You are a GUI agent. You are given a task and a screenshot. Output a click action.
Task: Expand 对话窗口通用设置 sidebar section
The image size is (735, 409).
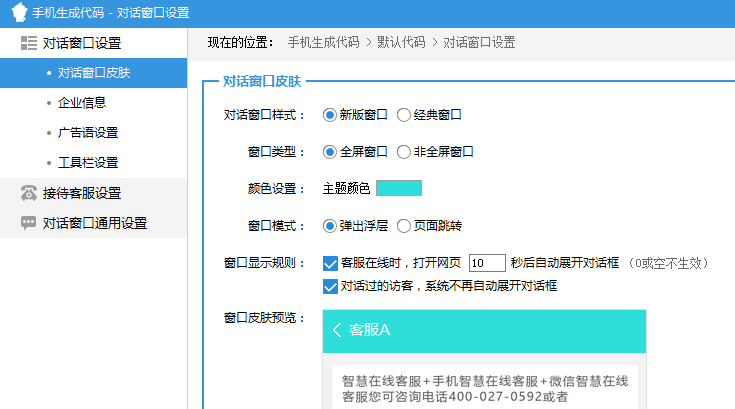click(x=95, y=223)
